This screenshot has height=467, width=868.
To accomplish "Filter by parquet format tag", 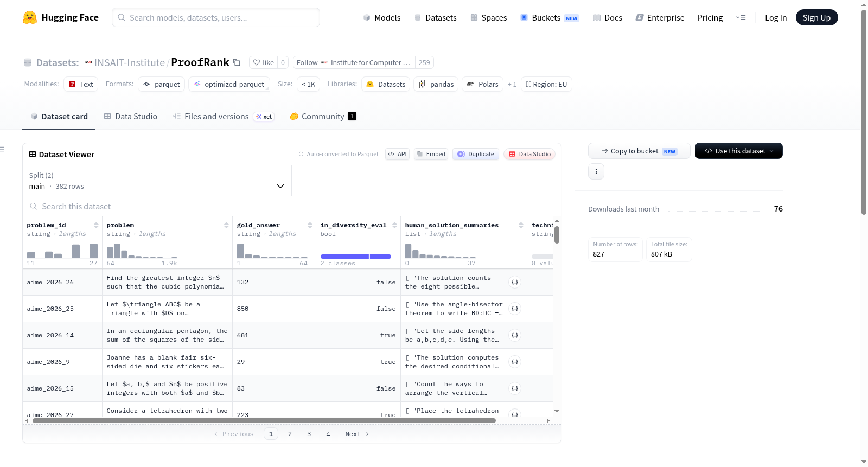I will click(162, 84).
